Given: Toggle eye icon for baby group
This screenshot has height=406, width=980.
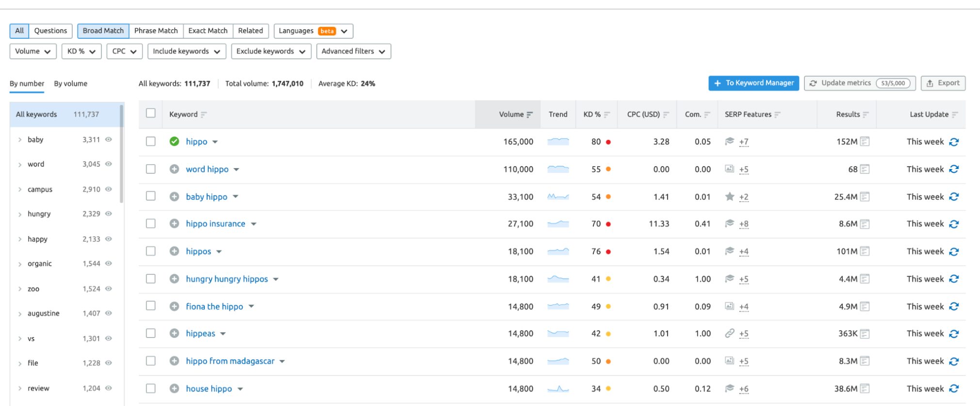Looking at the screenshot, I should pos(109,139).
